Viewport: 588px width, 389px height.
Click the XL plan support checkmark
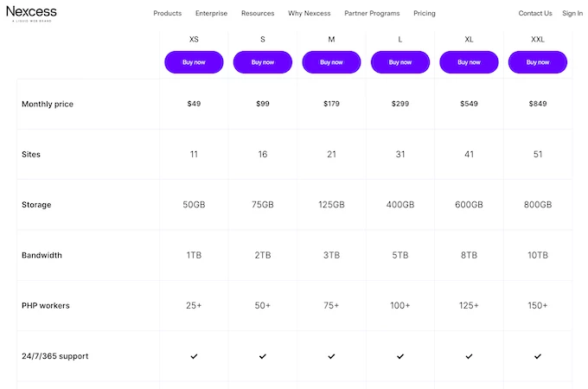coord(469,356)
